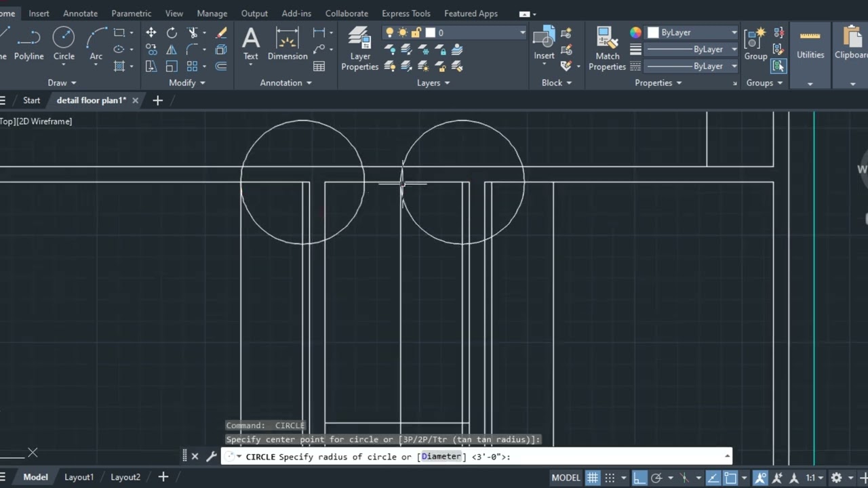The image size is (868, 488).
Task: Choose the Rectangle draw tool
Action: pos(119,33)
